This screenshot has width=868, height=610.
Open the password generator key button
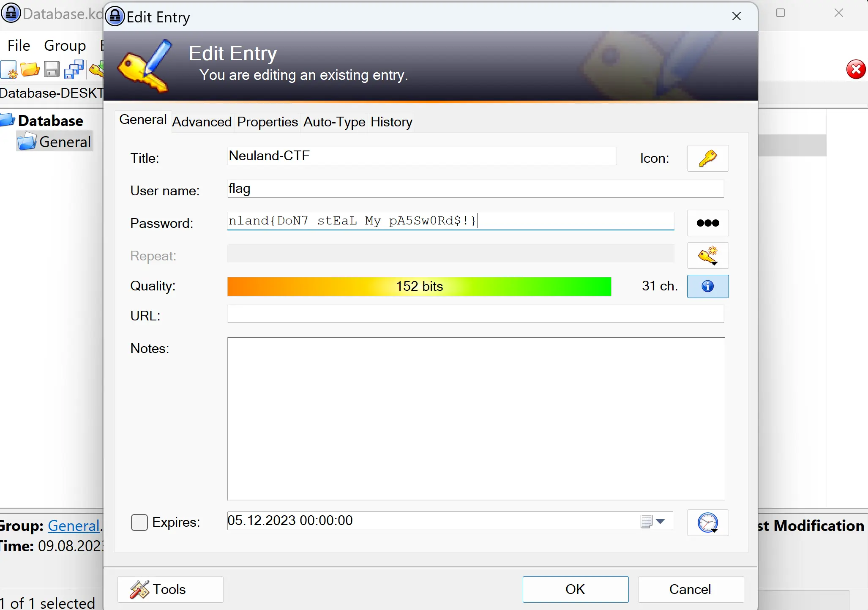pyautogui.click(x=708, y=255)
